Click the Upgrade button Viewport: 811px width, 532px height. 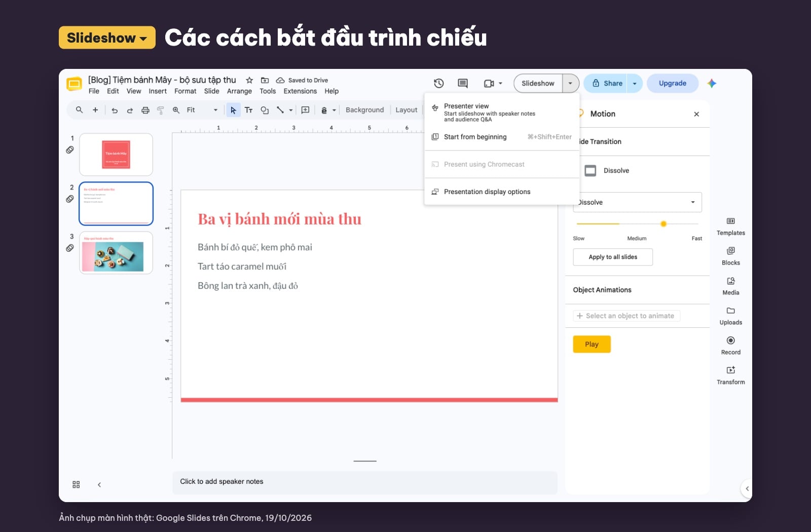[x=673, y=84]
